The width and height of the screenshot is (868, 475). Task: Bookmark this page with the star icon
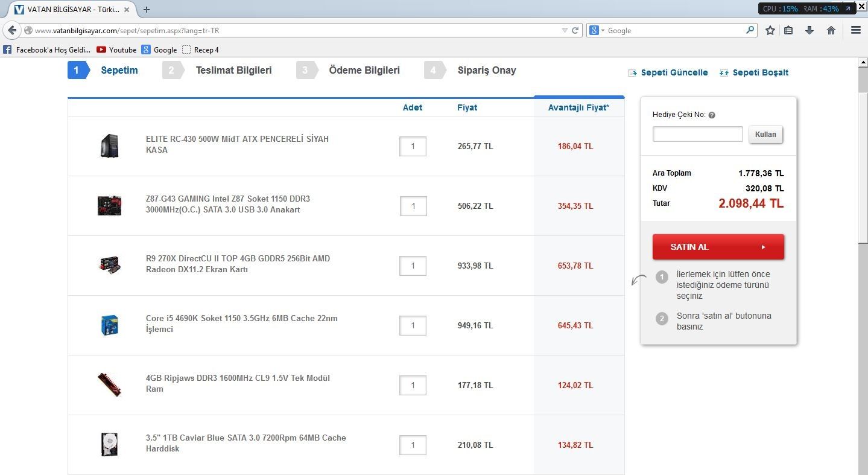[770, 30]
